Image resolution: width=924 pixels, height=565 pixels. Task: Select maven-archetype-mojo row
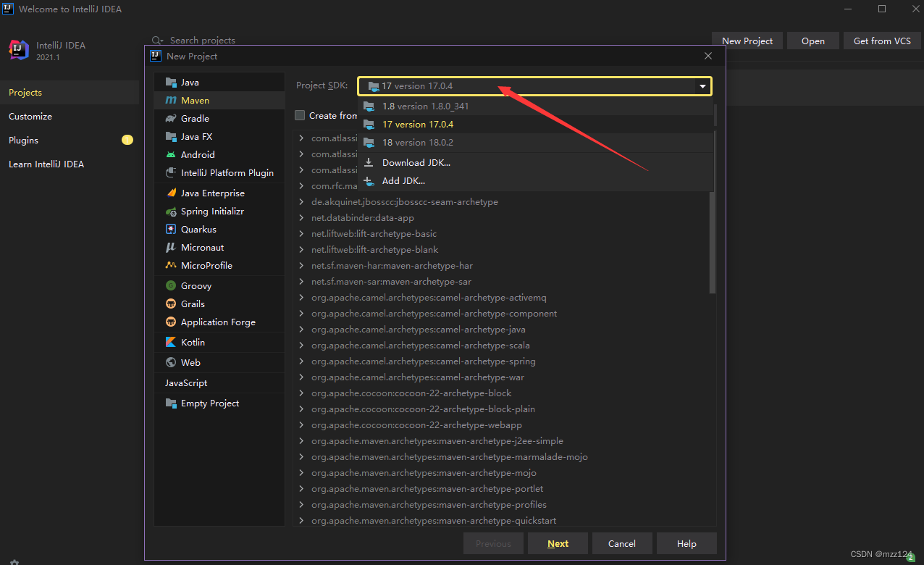pos(501,472)
